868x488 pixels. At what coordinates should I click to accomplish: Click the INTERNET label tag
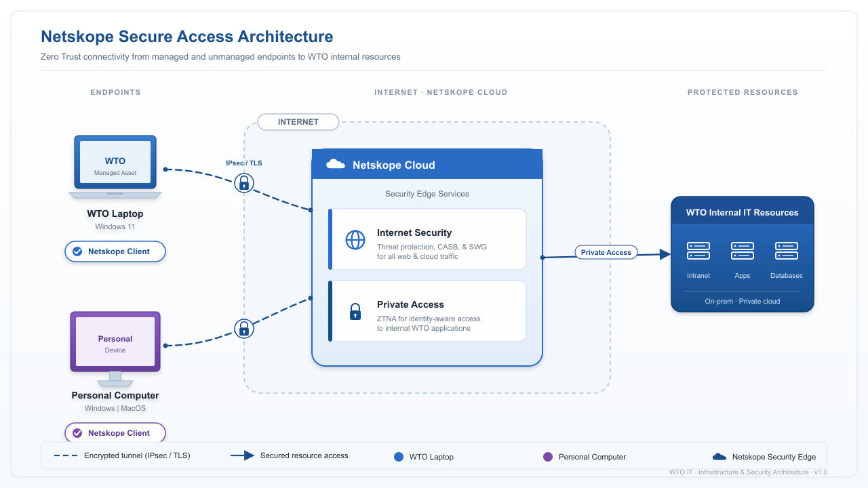[298, 122]
